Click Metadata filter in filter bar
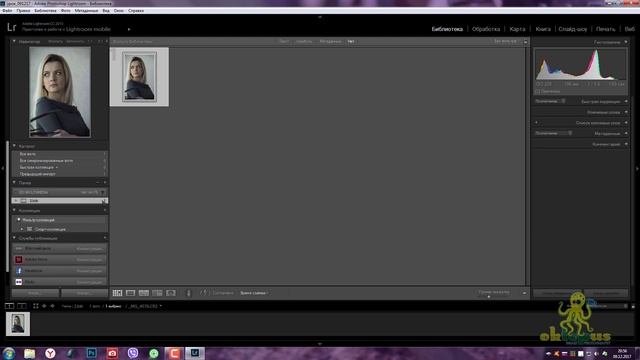640x360 pixels. 330,41
